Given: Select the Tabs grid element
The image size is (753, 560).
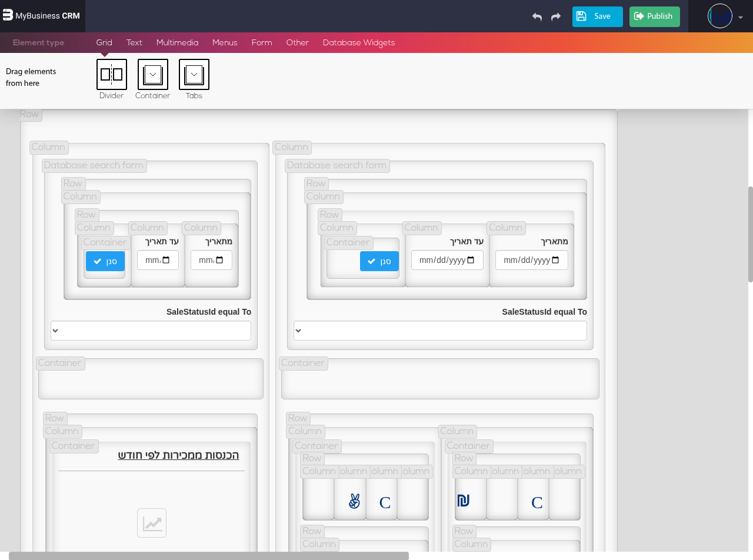Looking at the screenshot, I should click(x=194, y=75).
